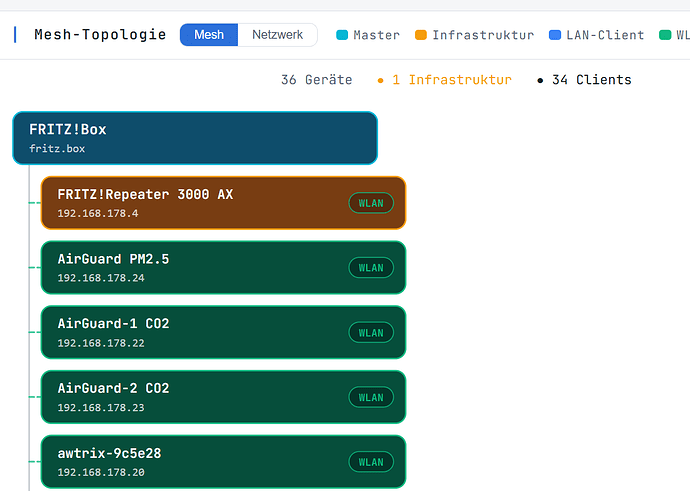Switch to the Mesh view tab
Image resolution: width=690 pixels, height=491 pixels.
click(x=209, y=35)
